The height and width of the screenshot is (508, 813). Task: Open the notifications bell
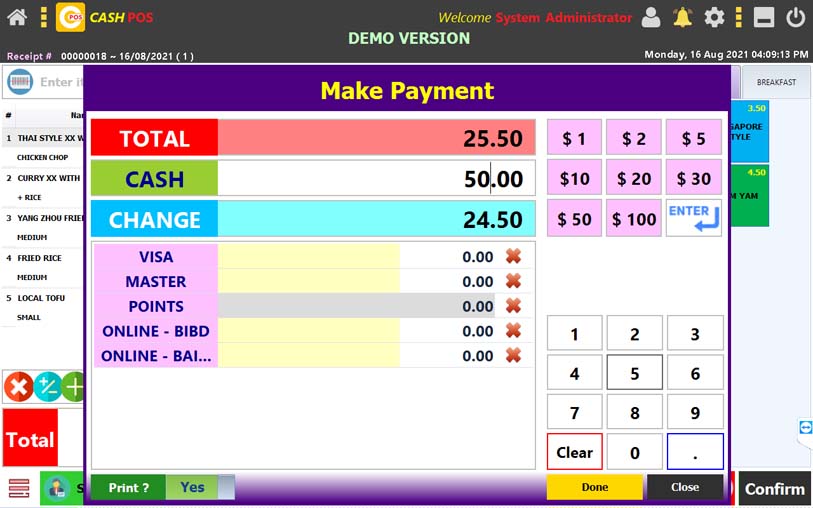682,17
